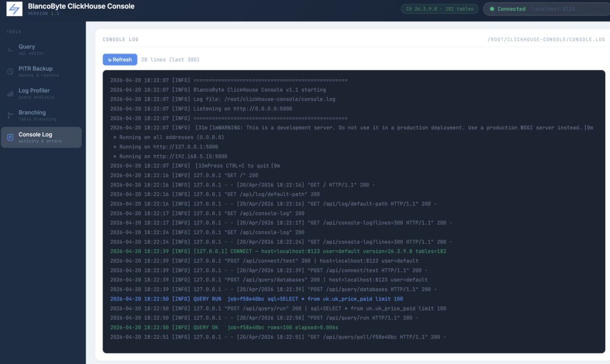Click the green Connected status dot

point(492,9)
